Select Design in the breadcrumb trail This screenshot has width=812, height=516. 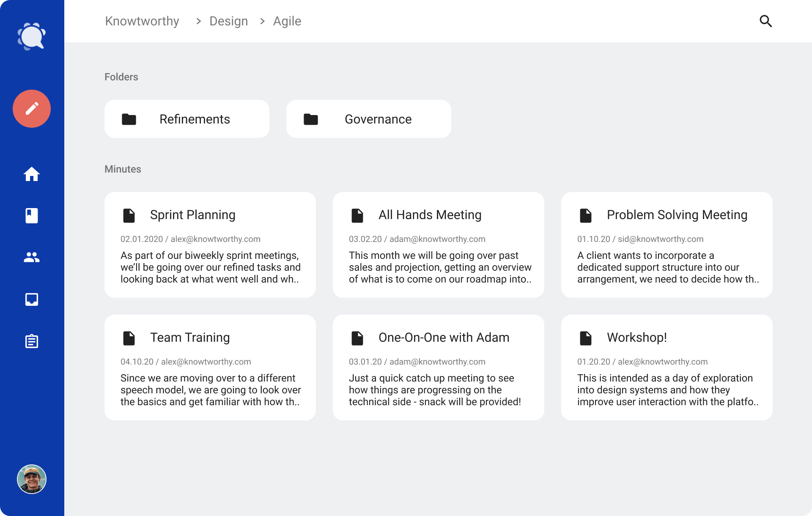point(228,21)
